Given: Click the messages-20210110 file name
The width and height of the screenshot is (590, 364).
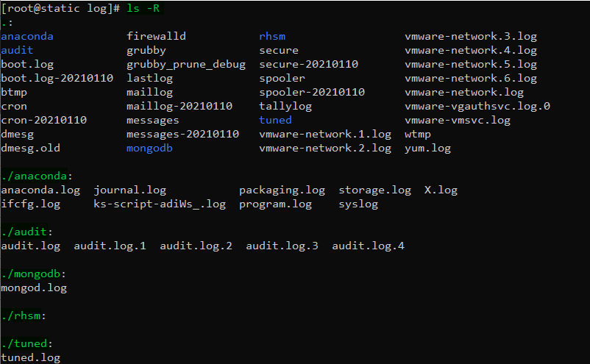Looking at the screenshot, I should point(182,134).
